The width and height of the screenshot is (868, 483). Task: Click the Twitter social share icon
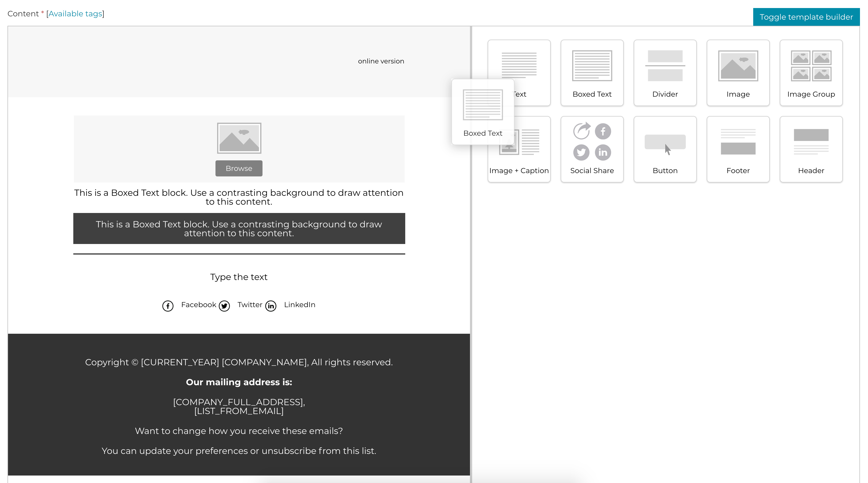tap(224, 305)
